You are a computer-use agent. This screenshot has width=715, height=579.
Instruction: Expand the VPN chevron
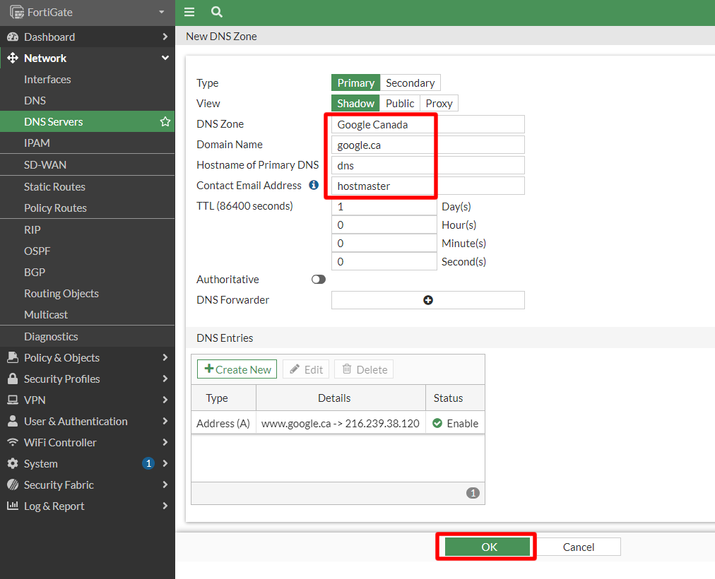165,400
